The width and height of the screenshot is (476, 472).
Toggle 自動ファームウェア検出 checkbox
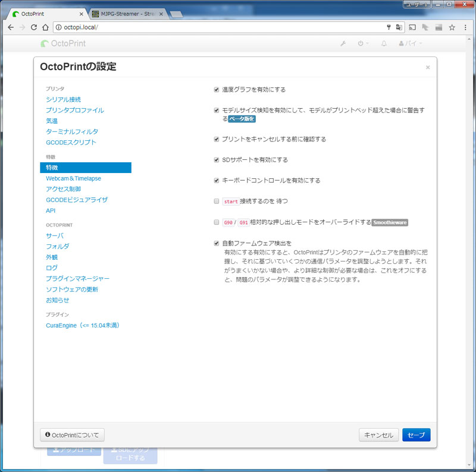[x=217, y=243]
